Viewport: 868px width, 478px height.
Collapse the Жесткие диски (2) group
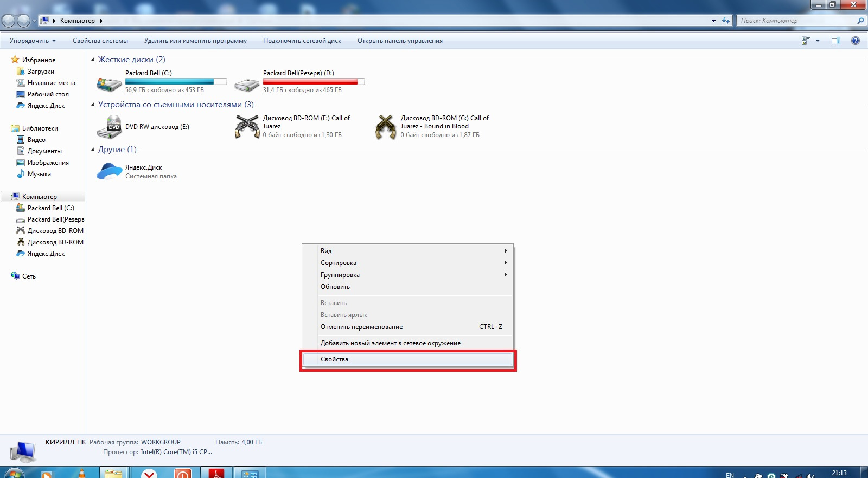click(93, 60)
